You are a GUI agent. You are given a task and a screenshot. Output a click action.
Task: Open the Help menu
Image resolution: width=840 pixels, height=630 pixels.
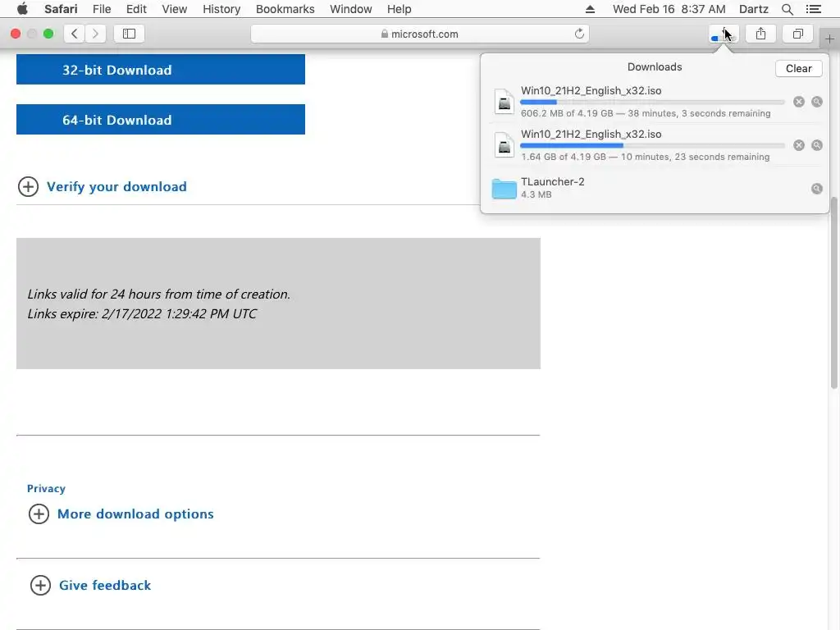tap(399, 9)
